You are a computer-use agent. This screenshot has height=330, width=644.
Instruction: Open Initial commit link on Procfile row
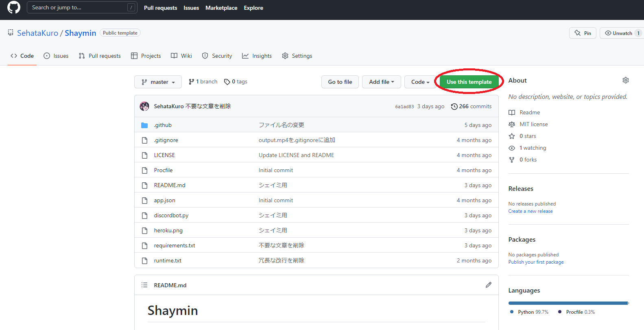coord(276,170)
